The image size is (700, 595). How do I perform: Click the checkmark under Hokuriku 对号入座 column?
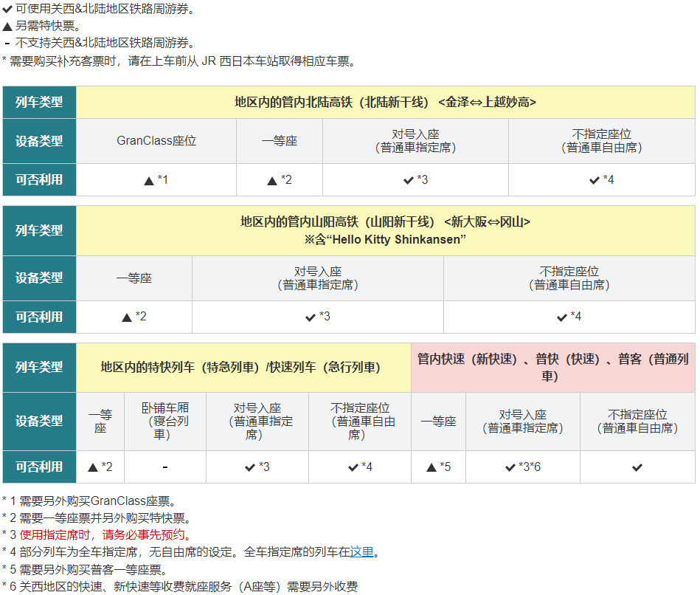[x=408, y=180]
